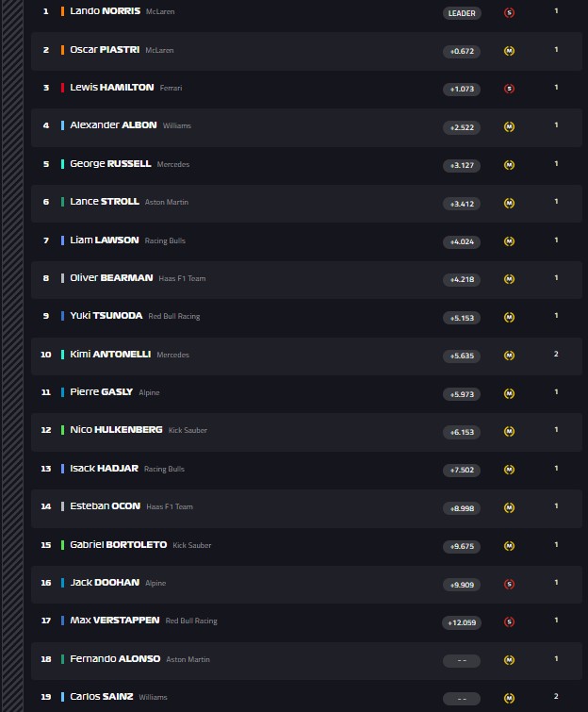Click pit stop count 2 for Antonelli

(556, 354)
